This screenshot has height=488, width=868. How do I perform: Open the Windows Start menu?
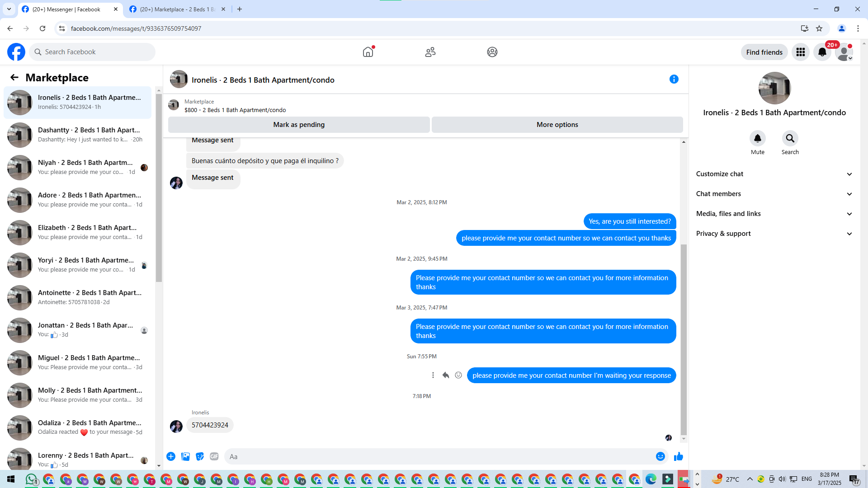click(x=11, y=479)
